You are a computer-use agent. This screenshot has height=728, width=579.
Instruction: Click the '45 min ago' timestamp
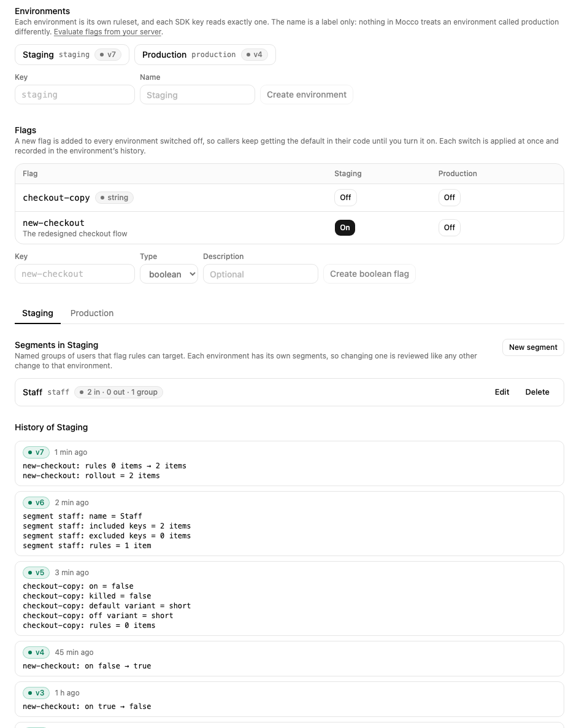74,652
